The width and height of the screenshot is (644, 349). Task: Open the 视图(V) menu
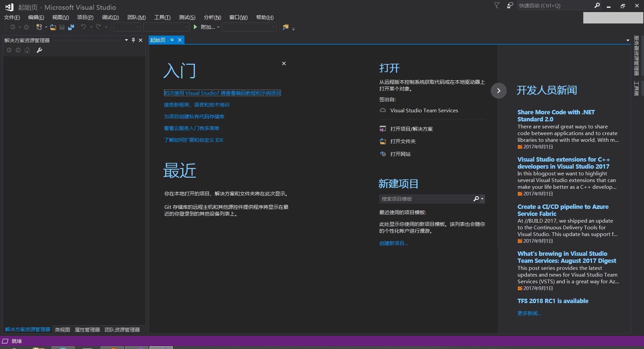60,17
